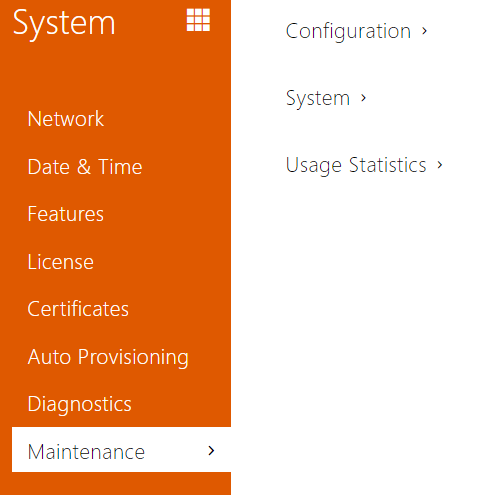
Task: Click the arrow icon beside Maintenance
Action: (x=211, y=451)
